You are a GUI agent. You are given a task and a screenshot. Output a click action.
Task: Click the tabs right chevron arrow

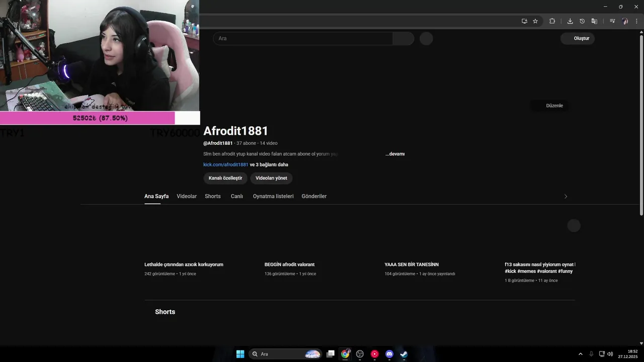tap(566, 197)
